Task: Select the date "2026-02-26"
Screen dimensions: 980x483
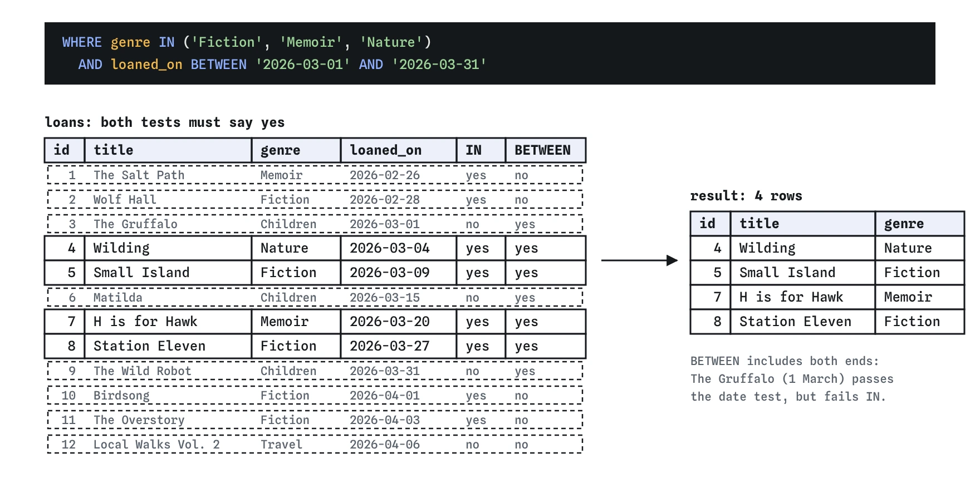Action: pos(385,175)
